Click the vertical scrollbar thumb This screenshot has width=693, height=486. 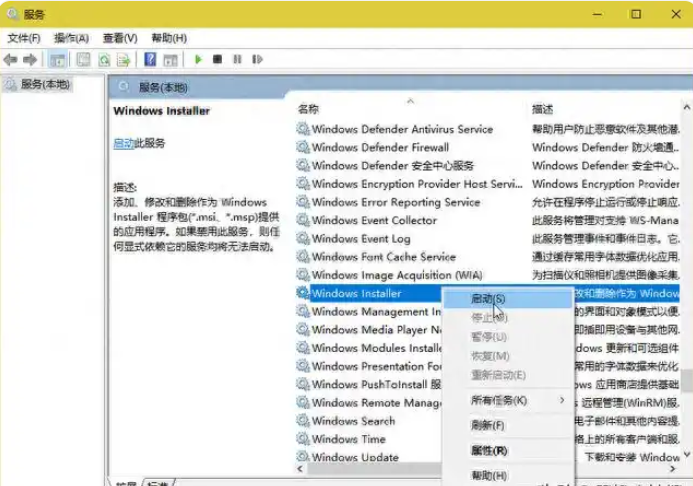click(x=687, y=381)
